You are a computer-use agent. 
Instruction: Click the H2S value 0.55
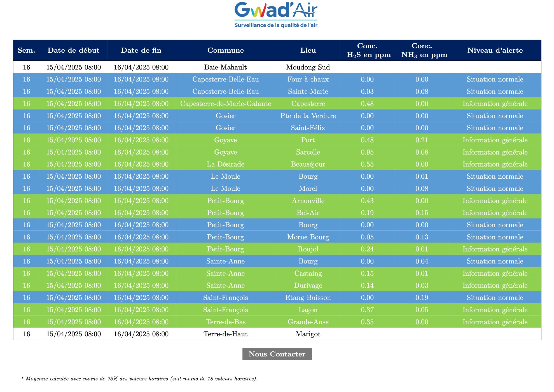pyautogui.click(x=367, y=164)
